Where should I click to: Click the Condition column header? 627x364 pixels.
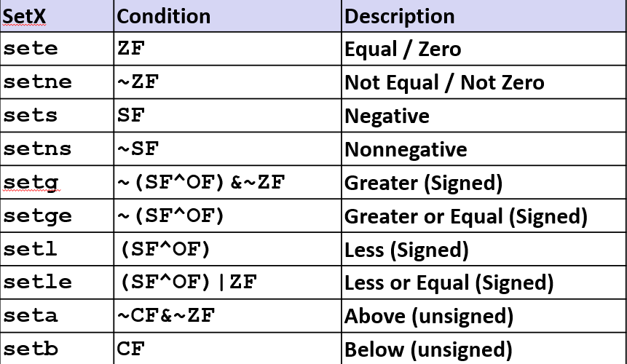point(164,16)
